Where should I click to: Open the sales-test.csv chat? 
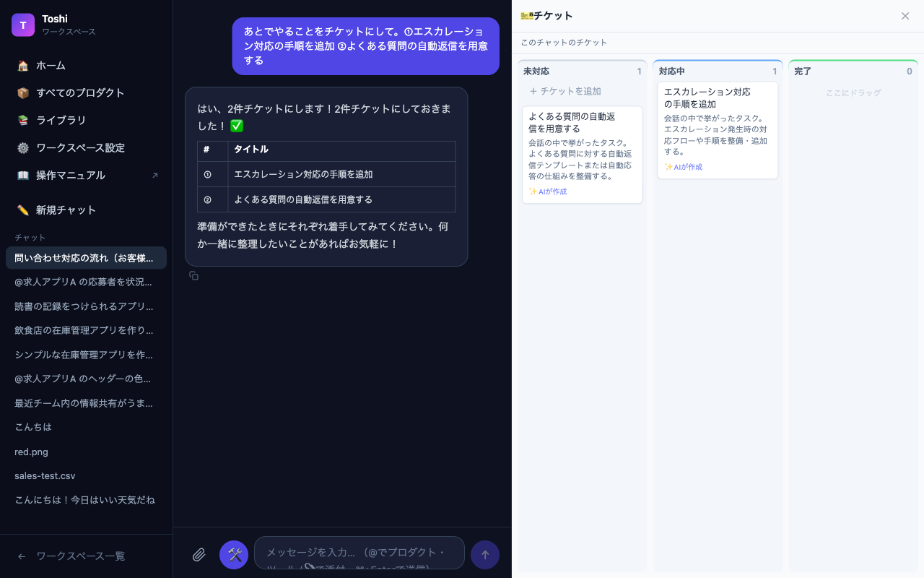[x=87, y=475]
